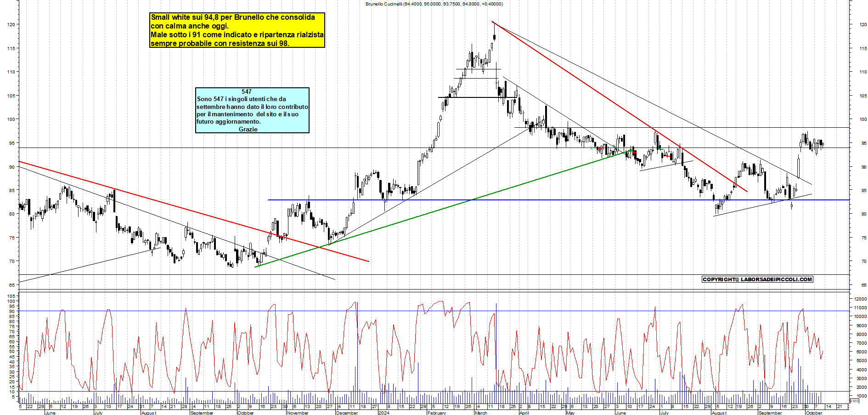
Task: Click the "May" month label
Action: coord(570,413)
